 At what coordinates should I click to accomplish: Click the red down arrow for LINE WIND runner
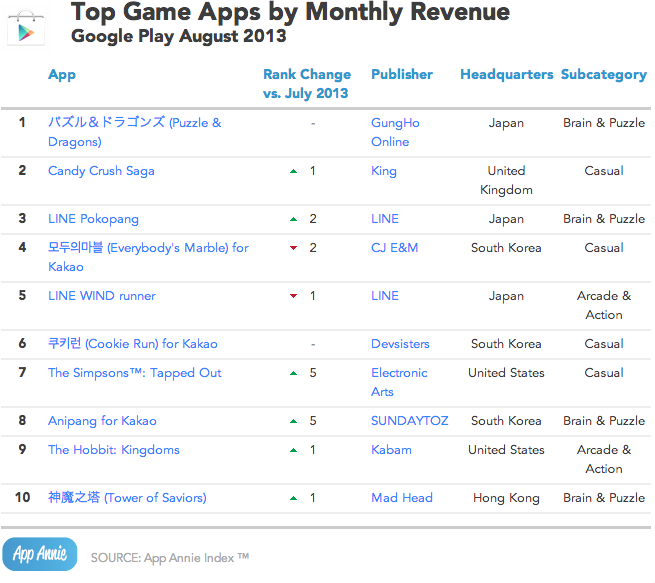tap(294, 296)
